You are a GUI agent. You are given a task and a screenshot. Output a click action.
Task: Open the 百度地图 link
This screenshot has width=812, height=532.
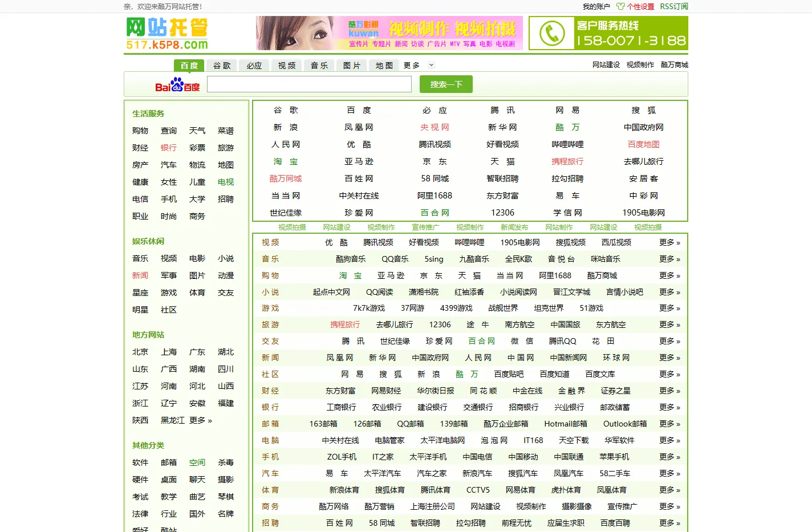pyautogui.click(x=644, y=144)
